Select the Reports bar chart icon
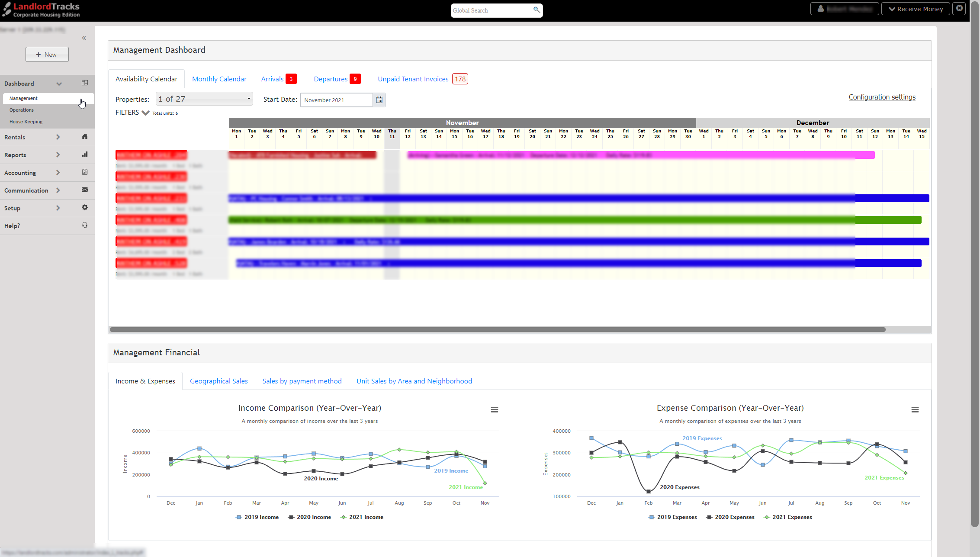980x557 pixels. [x=85, y=155]
